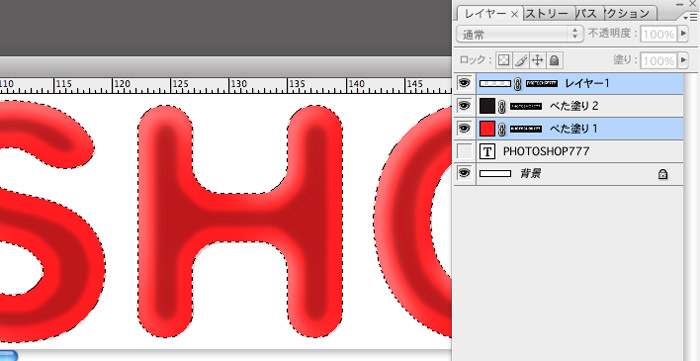This screenshot has height=361, width=700.
Task: Open the アクション panel tab
Action: pyautogui.click(x=629, y=14)
